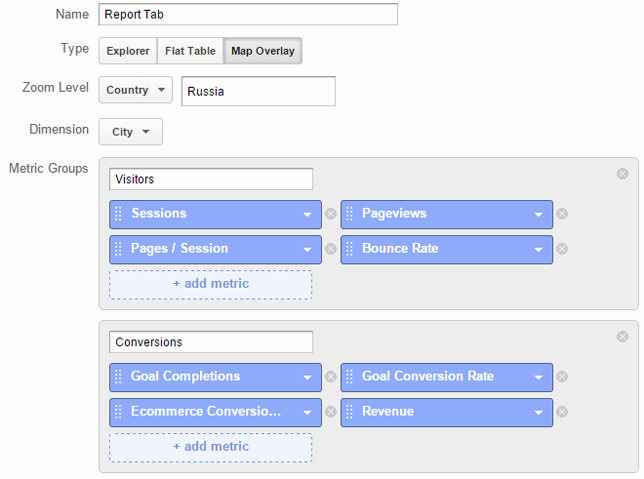Remove the Bounce Rate metric via X icon
This screenshot has height=479, width=644.
pos(562,249)
